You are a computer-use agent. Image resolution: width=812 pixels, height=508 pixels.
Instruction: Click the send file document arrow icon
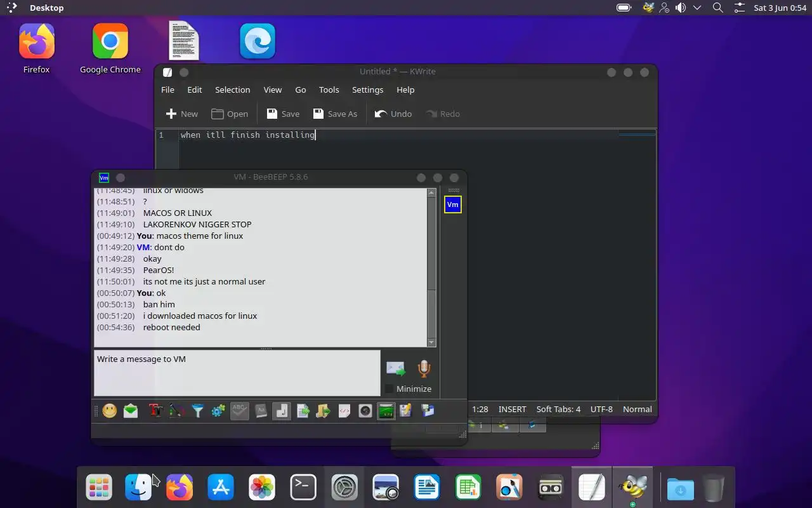click(303, 411)
